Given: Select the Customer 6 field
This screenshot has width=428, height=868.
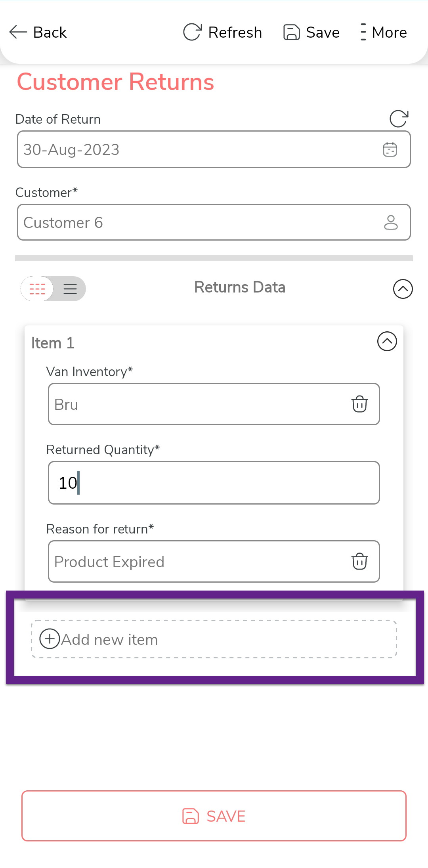Looking at the screenshot, I should (x=198, y=222).
